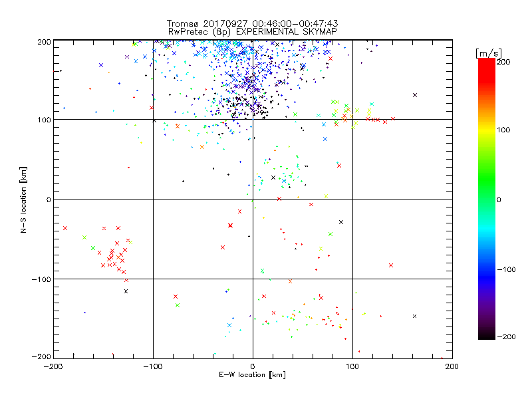The height and width of the screenshot is (399, 532).
Task: Select the 100 tick label on the E-W axis
Action: [x=352, y=366]
